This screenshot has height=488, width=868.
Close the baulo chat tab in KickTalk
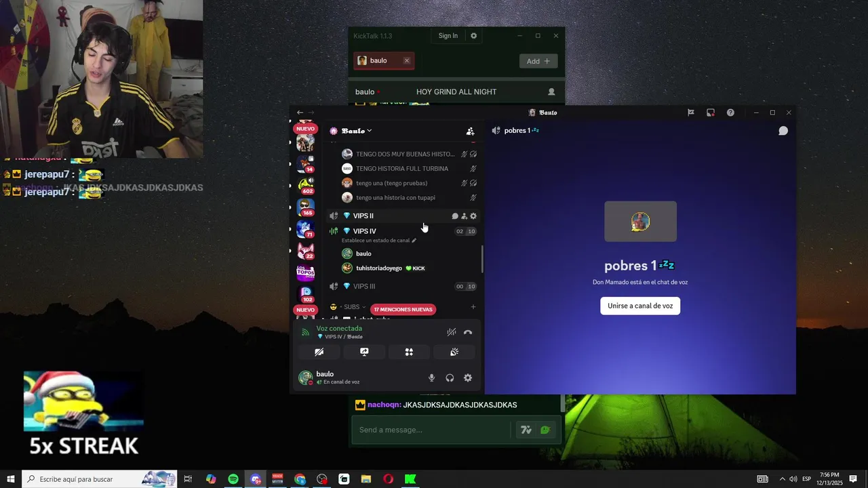407,60
